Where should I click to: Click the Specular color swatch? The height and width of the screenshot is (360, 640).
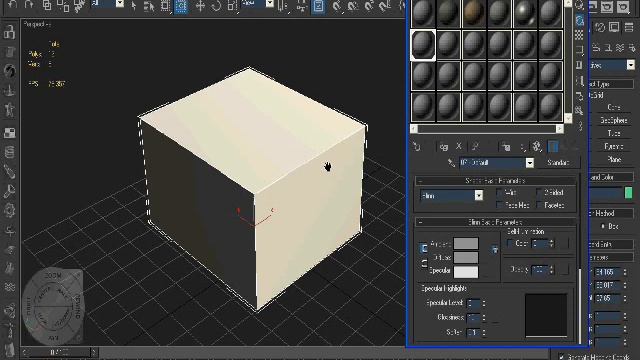point(466,272)
